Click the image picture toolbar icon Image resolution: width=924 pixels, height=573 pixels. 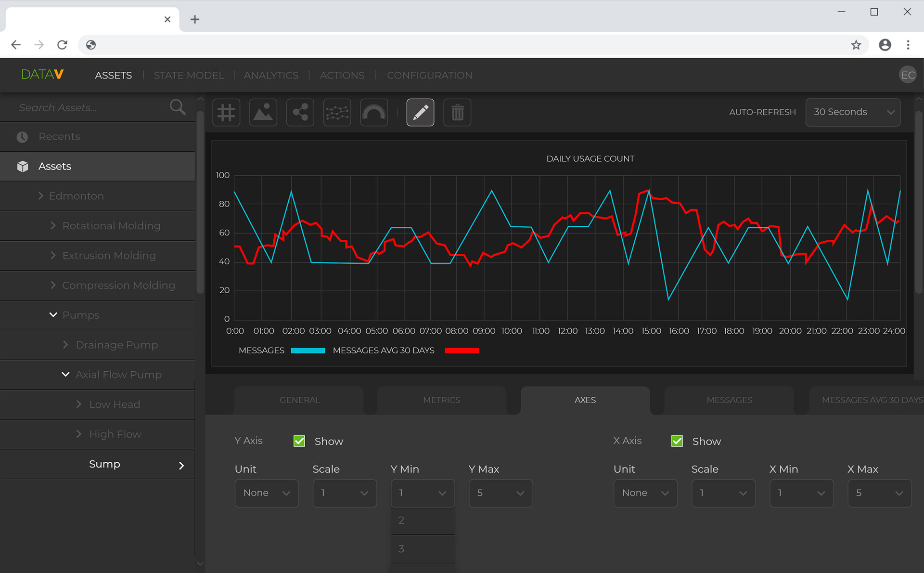[263, 113]
